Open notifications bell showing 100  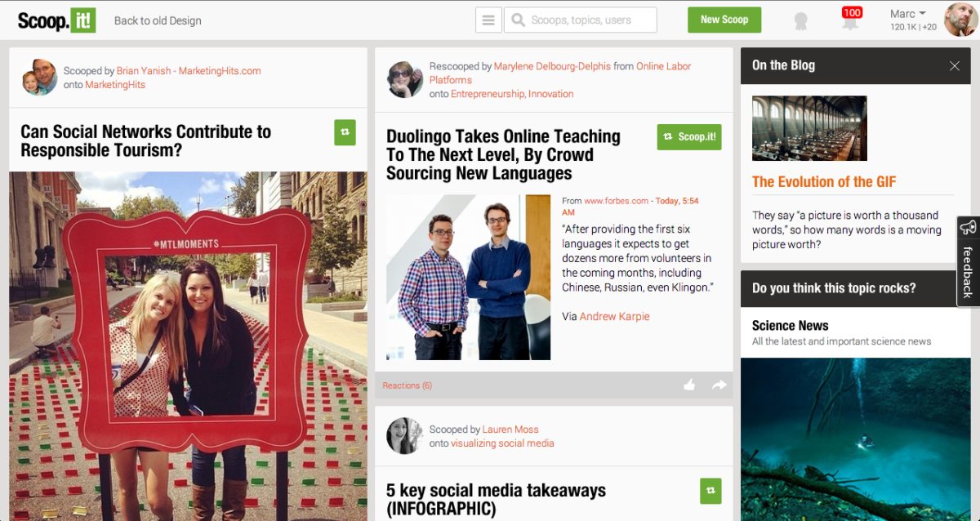851,20
